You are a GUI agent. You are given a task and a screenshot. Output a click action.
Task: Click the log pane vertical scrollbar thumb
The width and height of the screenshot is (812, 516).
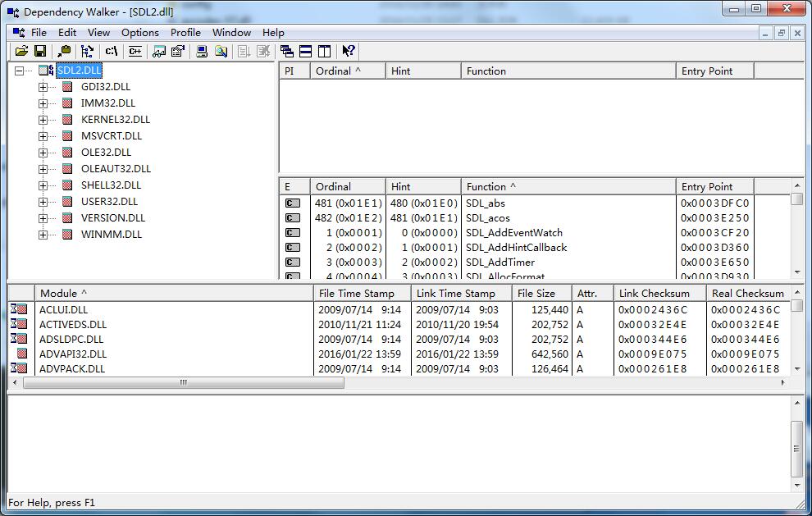(797, 449)
